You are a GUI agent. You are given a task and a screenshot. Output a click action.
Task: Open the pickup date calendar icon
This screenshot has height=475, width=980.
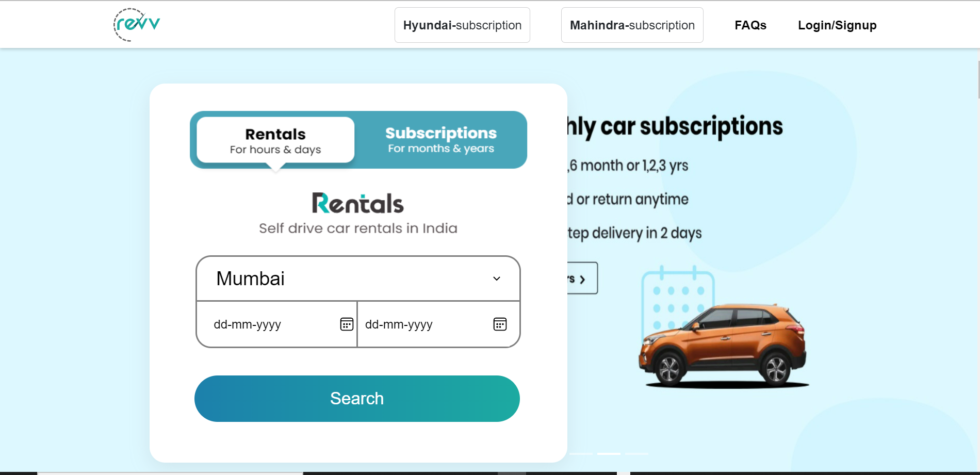[x=346, y=324]
